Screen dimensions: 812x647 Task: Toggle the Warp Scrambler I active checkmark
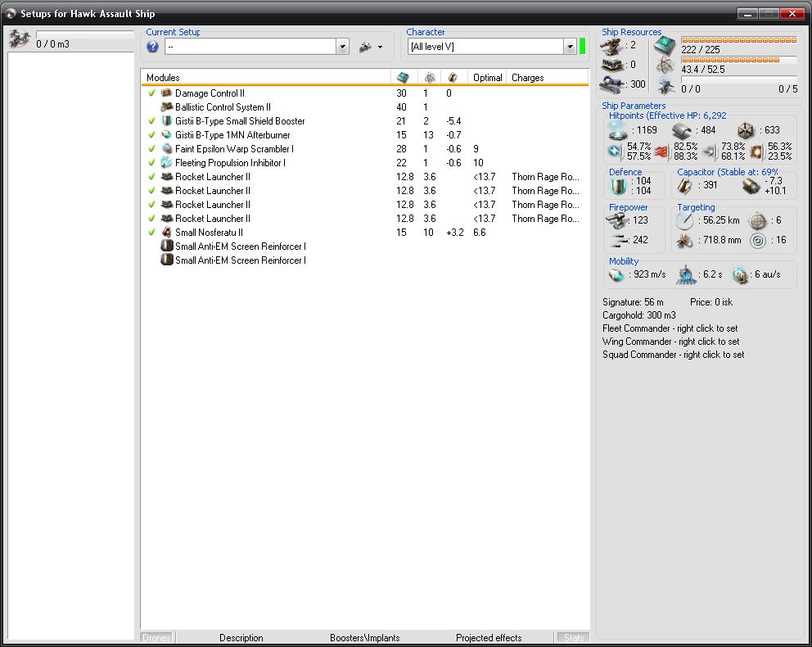coord(151,149)
